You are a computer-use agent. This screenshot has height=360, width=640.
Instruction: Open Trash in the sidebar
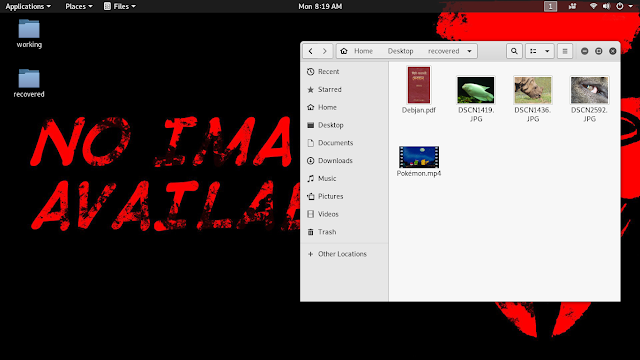pos(344,232)
